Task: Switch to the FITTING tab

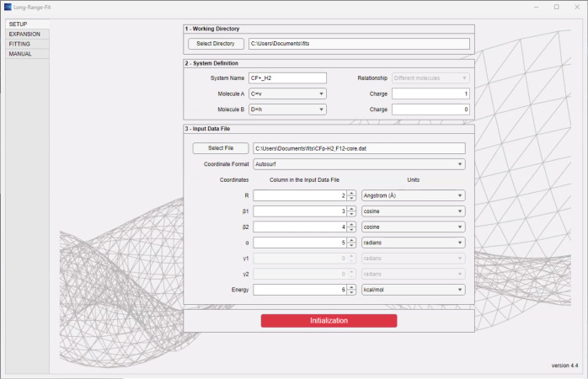Action: (27, 44)
